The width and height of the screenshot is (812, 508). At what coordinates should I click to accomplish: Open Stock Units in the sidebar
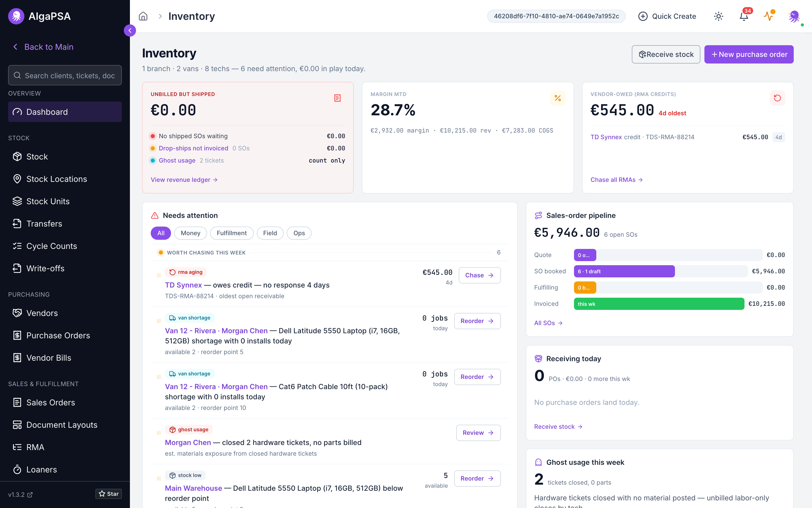click(65, 201)
